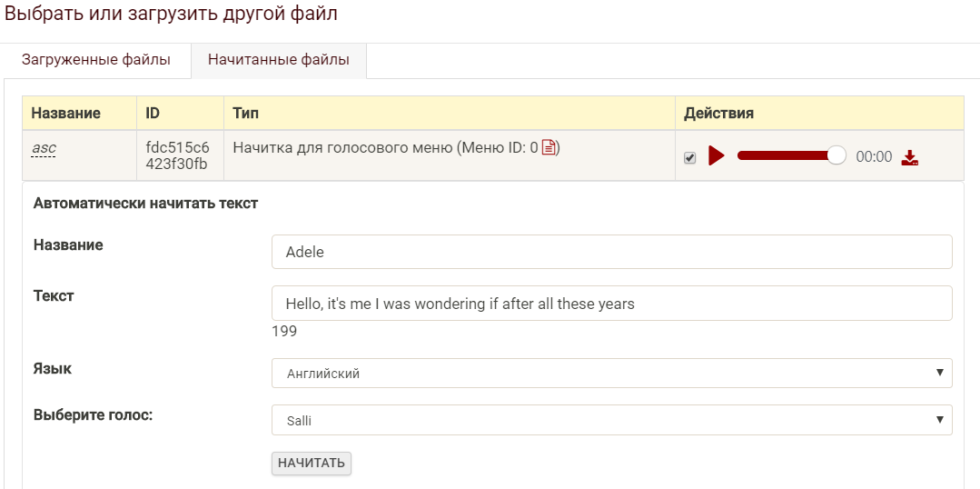Click the Название column header
The image size is (980, 489).
tap(65, 114)
